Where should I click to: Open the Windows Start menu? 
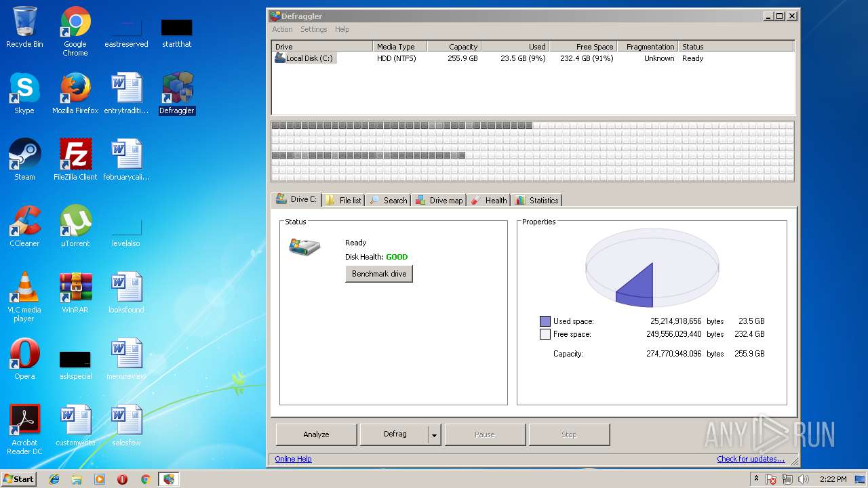coord(19,479)
